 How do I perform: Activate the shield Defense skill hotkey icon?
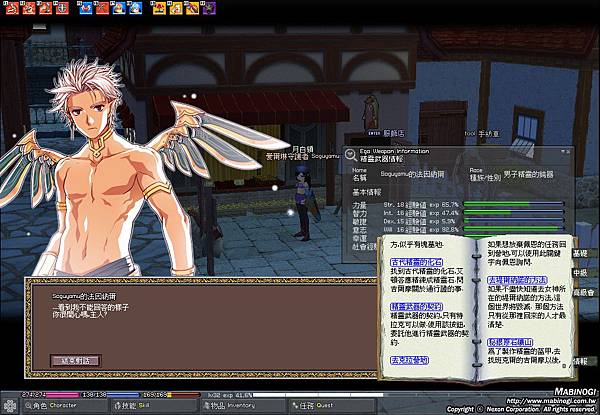[x=62, y=8]
